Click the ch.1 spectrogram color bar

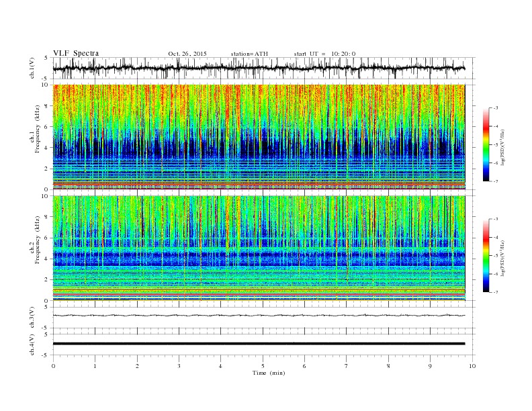[486, 144]
